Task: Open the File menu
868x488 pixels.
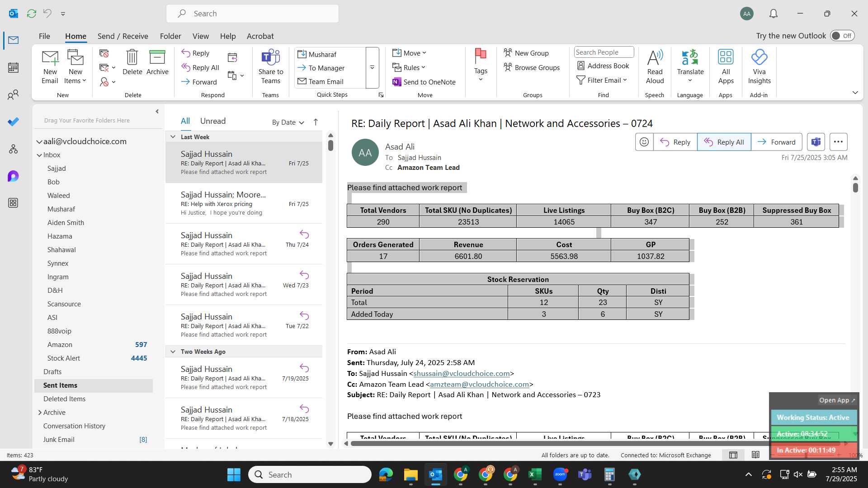Action: pyautogui.click(x=44, y=36)
